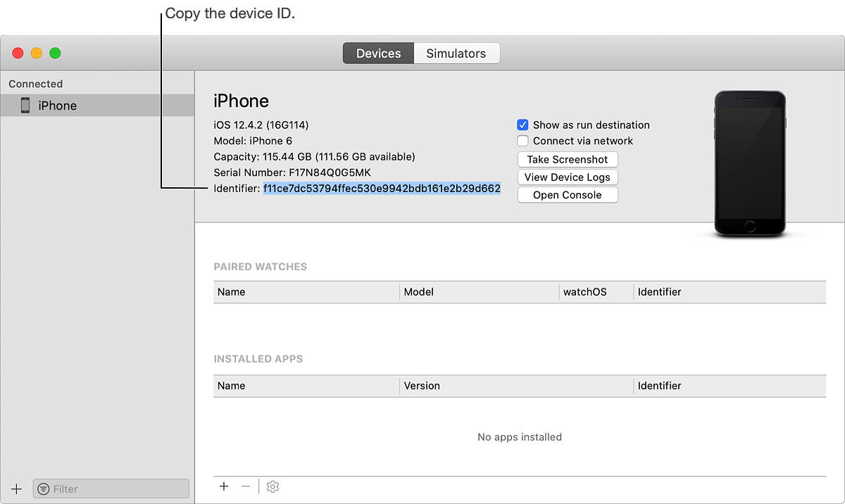Click the INSTALLED APPS section label
Viewport: 845px width, 504px height.
point(258,359)
